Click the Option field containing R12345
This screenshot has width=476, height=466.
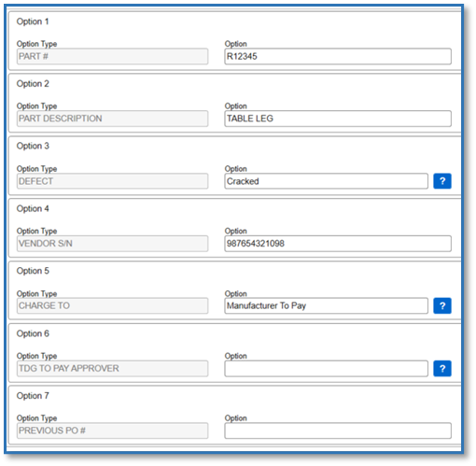[x=338, y=56]
